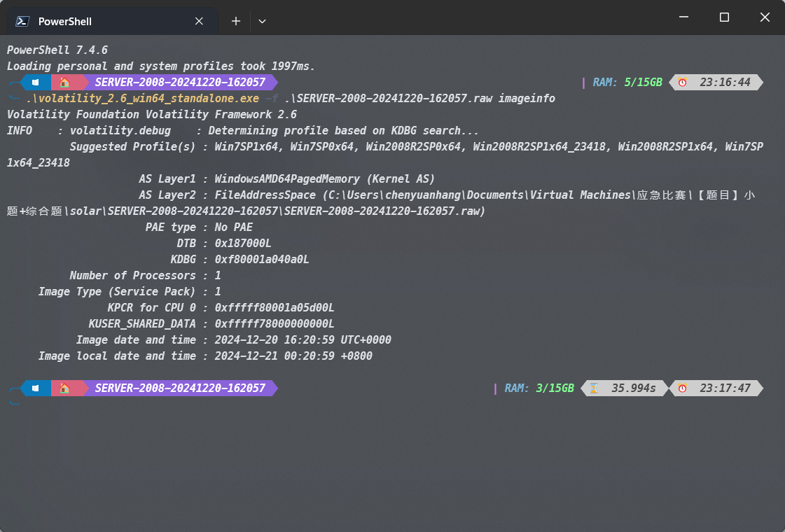Click the Windows logo in first prompt
Image resolution: width=785 pixels, height=532 pixels.
[36, 82]
